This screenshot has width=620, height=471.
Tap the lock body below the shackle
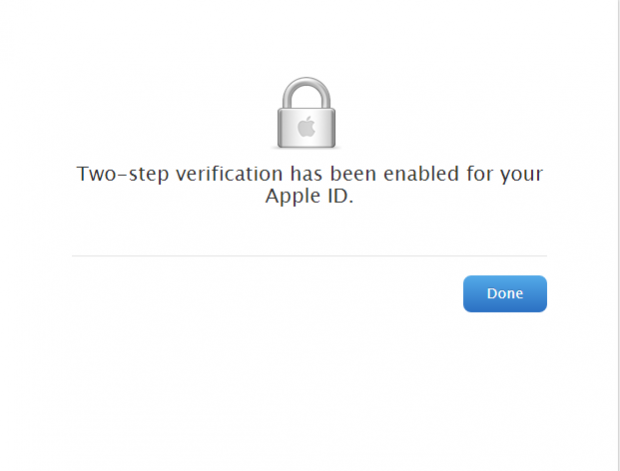pos(306,128)
